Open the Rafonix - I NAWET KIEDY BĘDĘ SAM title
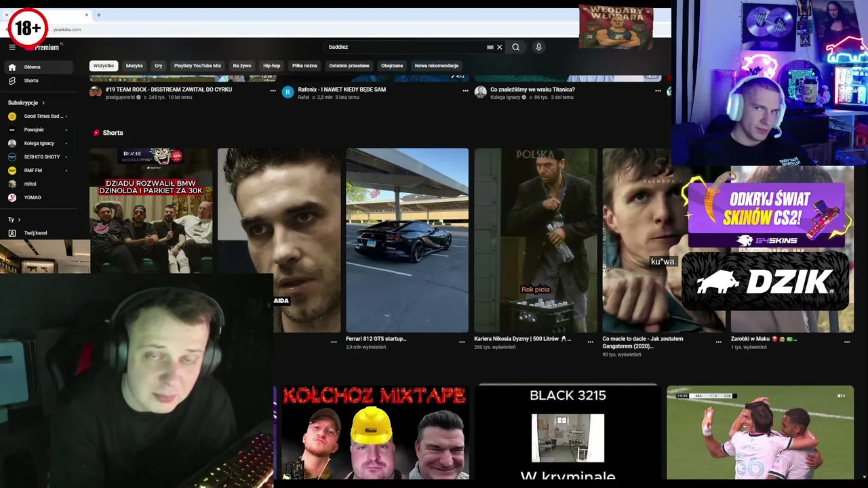The height and width of the screenshot is (488, 868). coord(342,89)
